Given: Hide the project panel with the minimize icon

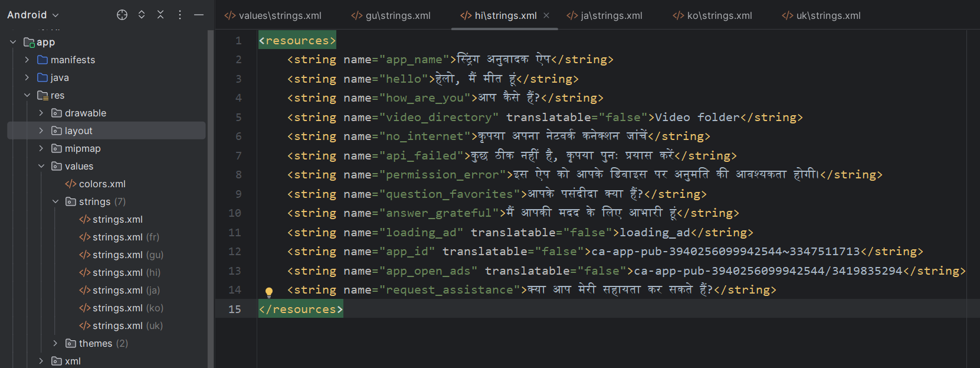Looking at the screenshot, I should [x=199, y=15].
